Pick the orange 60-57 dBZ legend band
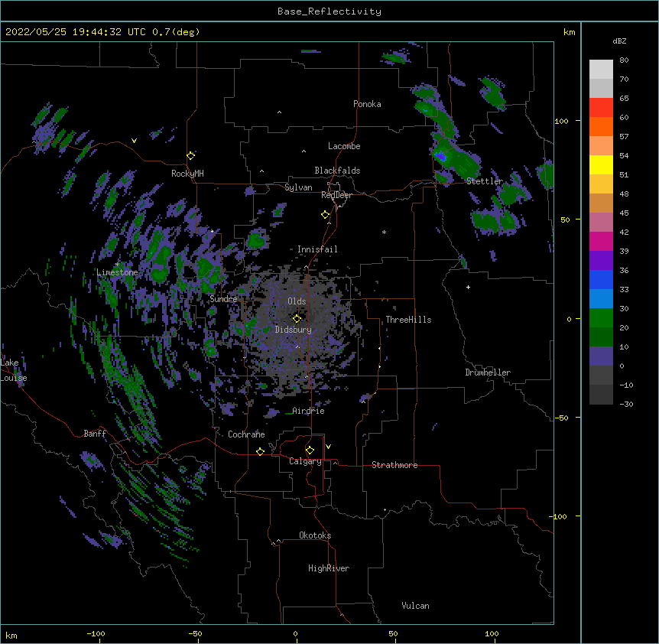The image size is (659, 644). [601, 126]
